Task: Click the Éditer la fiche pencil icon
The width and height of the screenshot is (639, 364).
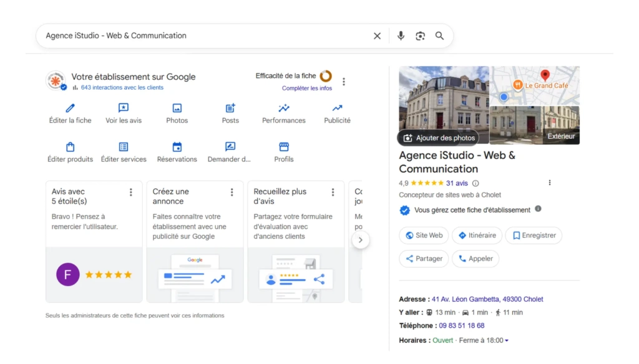Action: (x=69, y=108)
